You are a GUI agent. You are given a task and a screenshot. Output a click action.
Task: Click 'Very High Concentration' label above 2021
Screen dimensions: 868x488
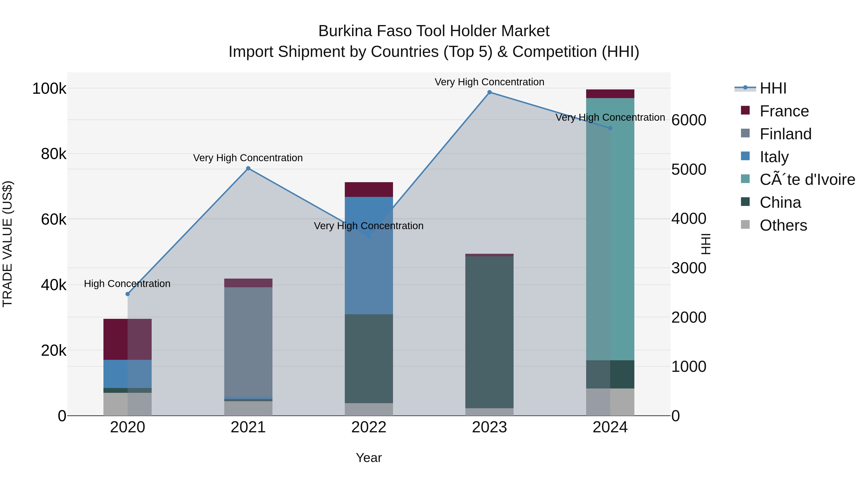248,158
